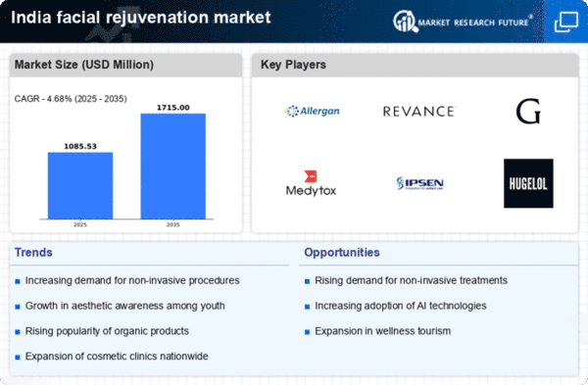Click the Galderma G logo

528,112
